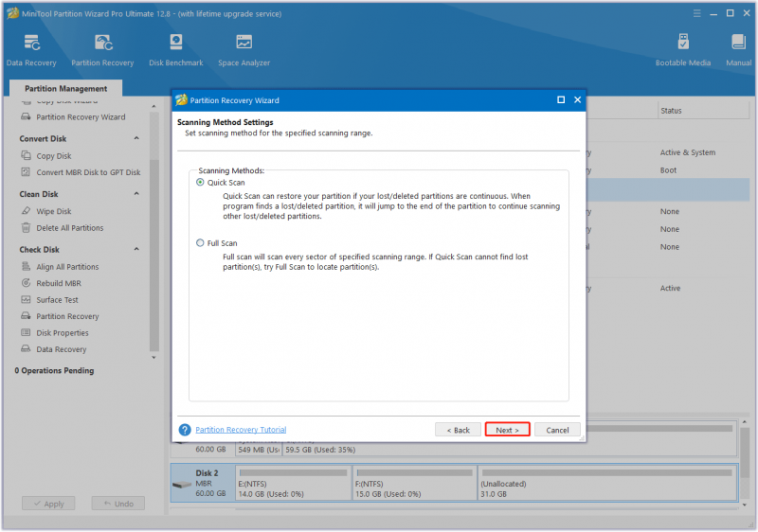Screen dimensions: 758x532
Task: Open Bootable Media builder
Action: click(682, 50)
